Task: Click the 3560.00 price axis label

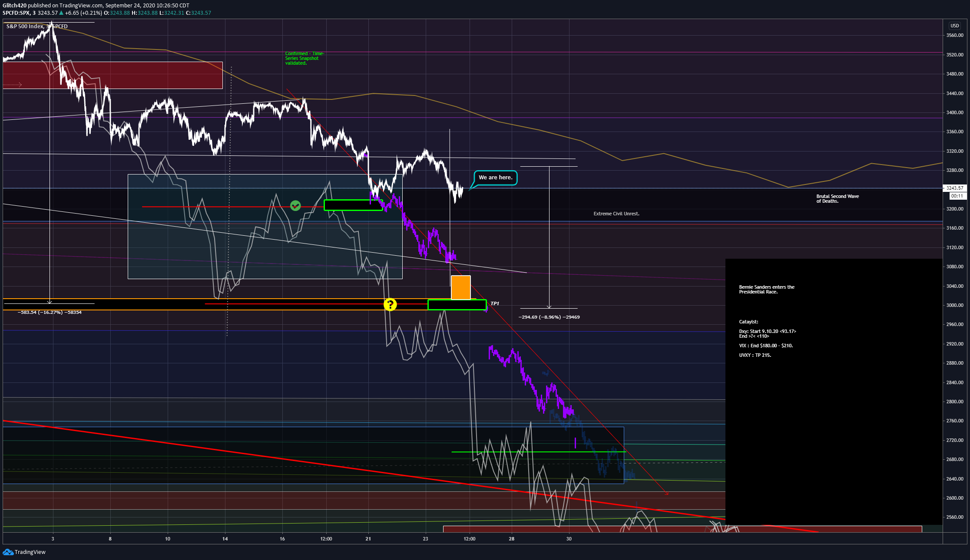Action: [x=955, y=36]
